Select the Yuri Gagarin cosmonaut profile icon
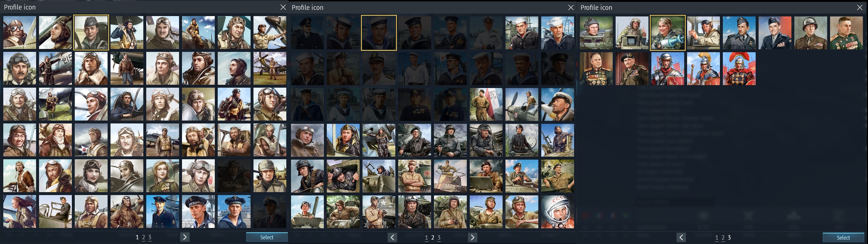Viewport: 868px width, 244px height. click(x=557, y=212)
